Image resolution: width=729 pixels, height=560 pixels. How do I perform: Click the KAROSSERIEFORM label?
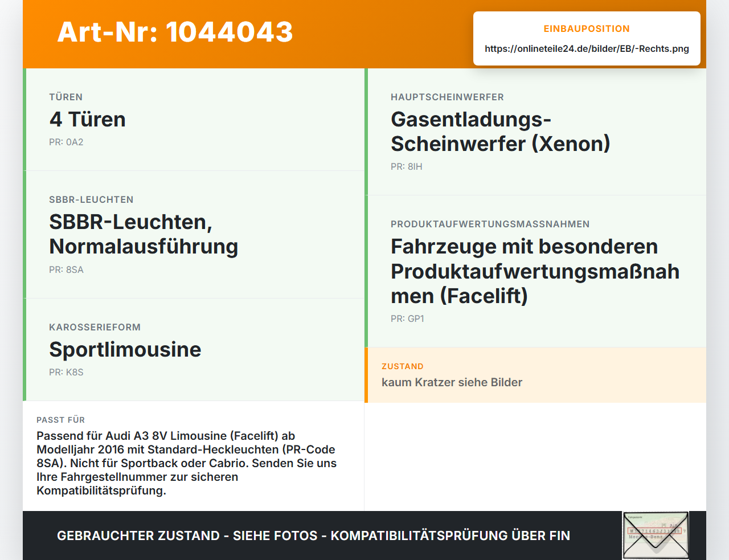pyautogui.click(x=95, y=327)
